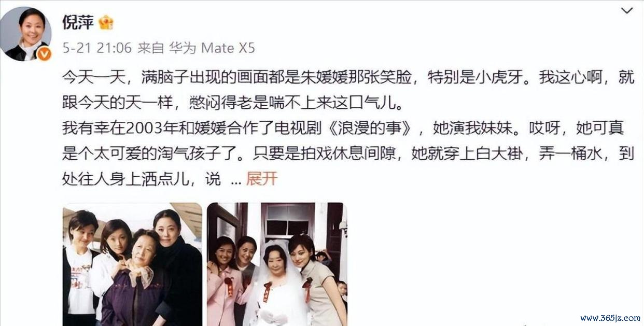This screenshot has width=644, height=326.
Task: Open the wedding dress photo thumbnail
Action: click(x=277, y=264)
